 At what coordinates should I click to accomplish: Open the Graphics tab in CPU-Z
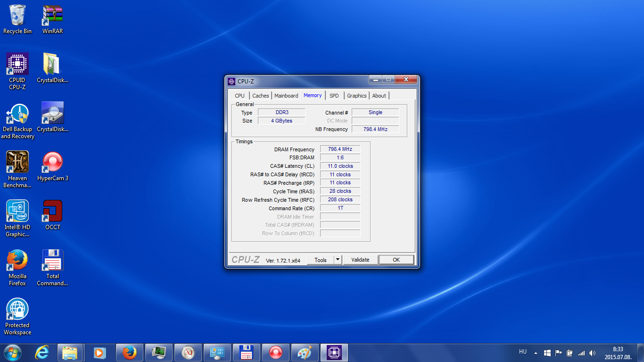pos(356,96)
